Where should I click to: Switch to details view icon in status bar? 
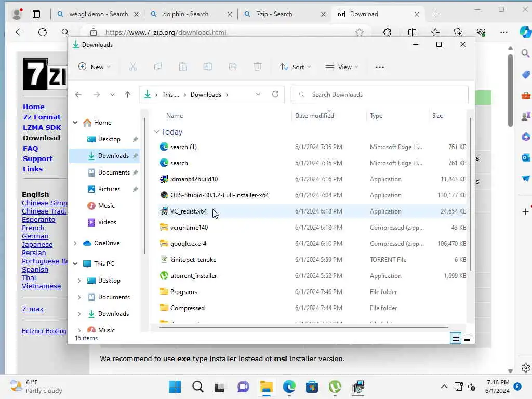456,338
